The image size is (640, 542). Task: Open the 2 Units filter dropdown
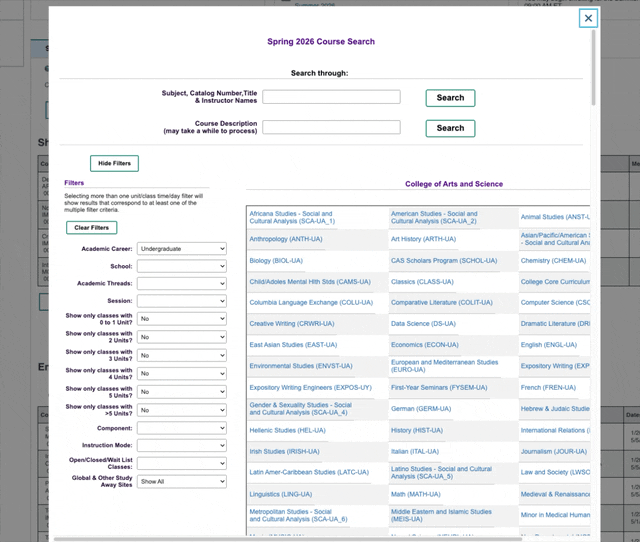pyautogui.click(x=182, y=337)
